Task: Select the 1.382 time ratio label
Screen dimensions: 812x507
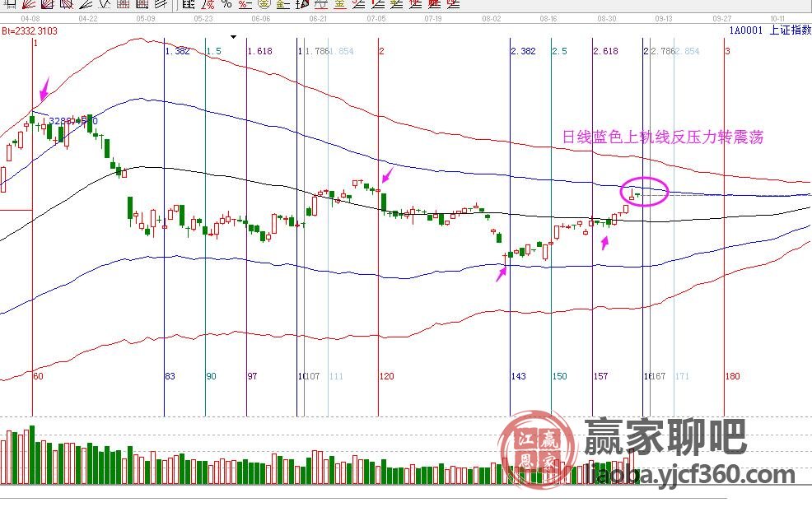Action: coord(177,51)
